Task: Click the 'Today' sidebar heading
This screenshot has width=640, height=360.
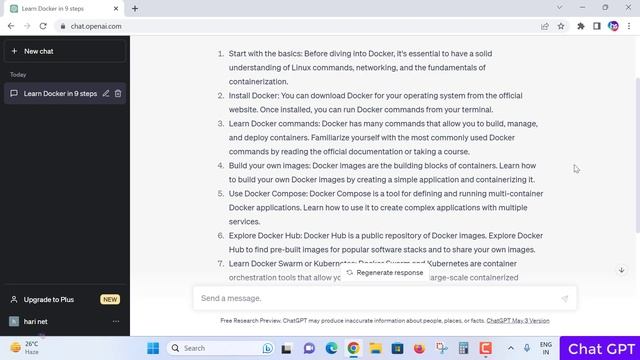Action: (x=18, y=75)
